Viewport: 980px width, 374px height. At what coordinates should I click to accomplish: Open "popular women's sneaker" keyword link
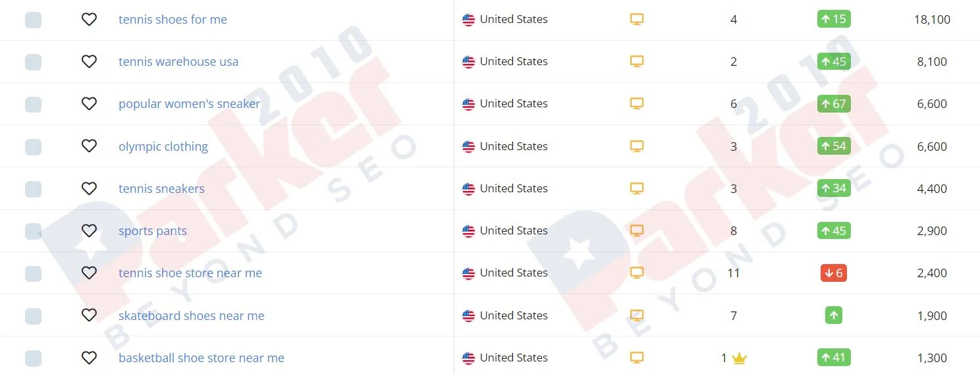pyautogui.click(x=189, y=104)
